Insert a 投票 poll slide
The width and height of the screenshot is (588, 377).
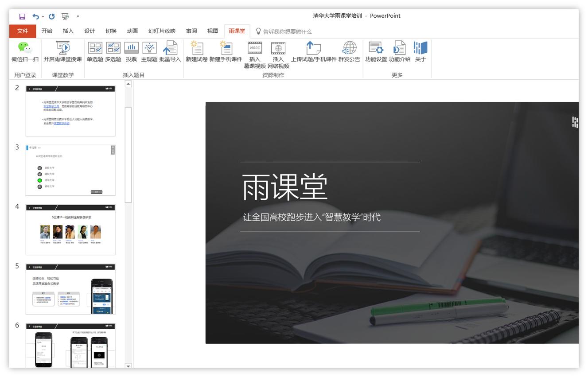tap(131, 52)
